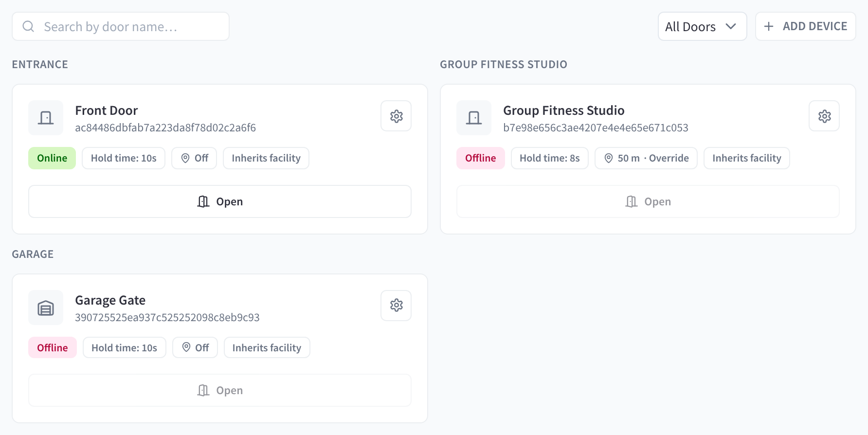Click the Group Fitness Studio door icon
The height and width of the screenshot is (435, 868).
[474, 118]
